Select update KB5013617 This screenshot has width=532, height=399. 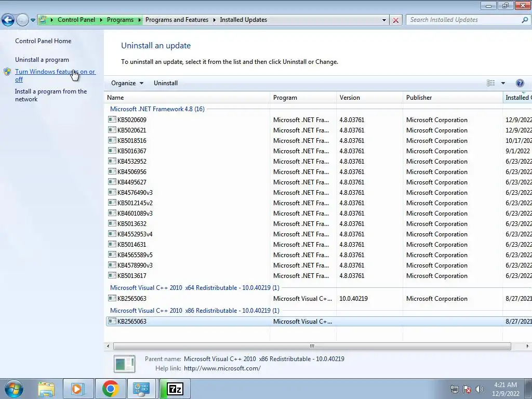click(132, 276)
